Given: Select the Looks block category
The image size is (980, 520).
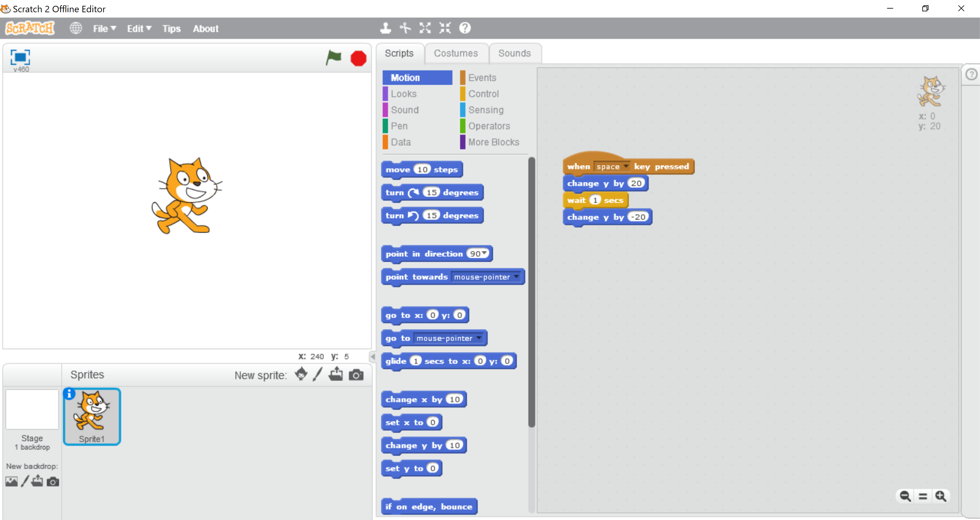Looking at the screenshot, I should pyautogui.click(x=403, y=94).
